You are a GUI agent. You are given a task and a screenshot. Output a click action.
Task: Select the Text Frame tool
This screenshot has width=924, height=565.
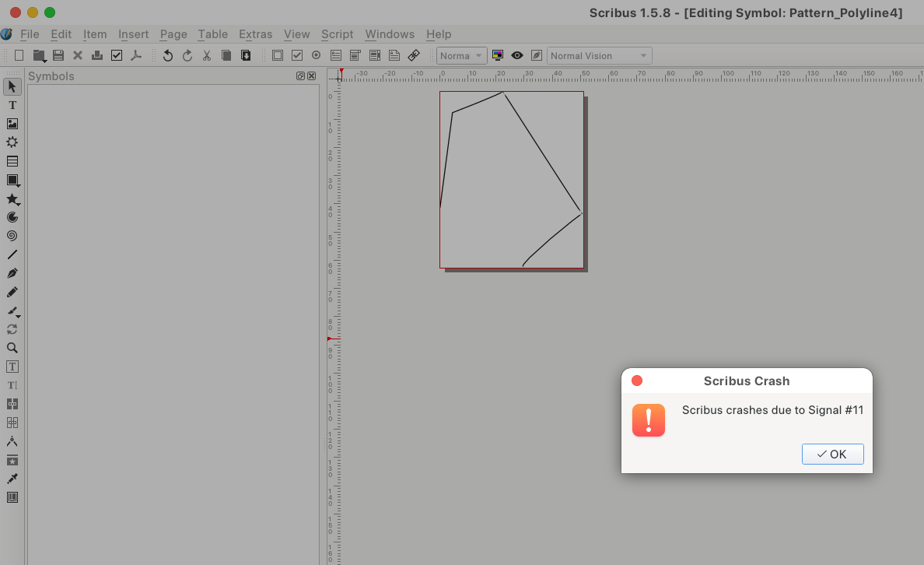[x=12, y=105]
